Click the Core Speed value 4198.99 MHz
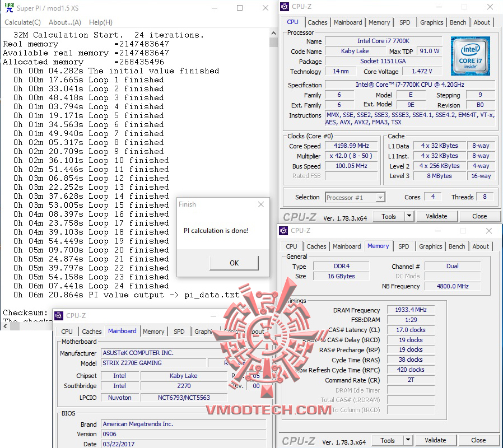Image resolution: width=503 pixels, height=448 pixels. pyautogui.click(x=351, y=146)
